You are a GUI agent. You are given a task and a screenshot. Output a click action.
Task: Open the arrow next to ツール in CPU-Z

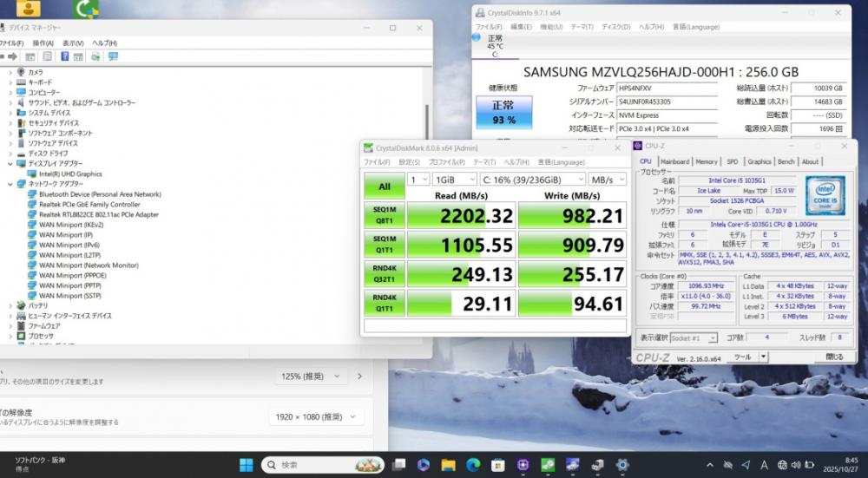pos(763,357)
